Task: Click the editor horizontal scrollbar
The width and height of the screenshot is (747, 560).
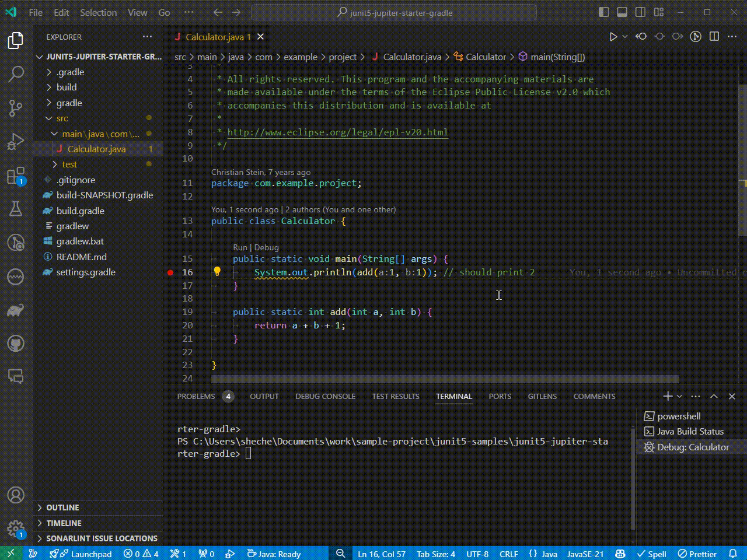Action: pyautogui.click(x=445, y=379)
